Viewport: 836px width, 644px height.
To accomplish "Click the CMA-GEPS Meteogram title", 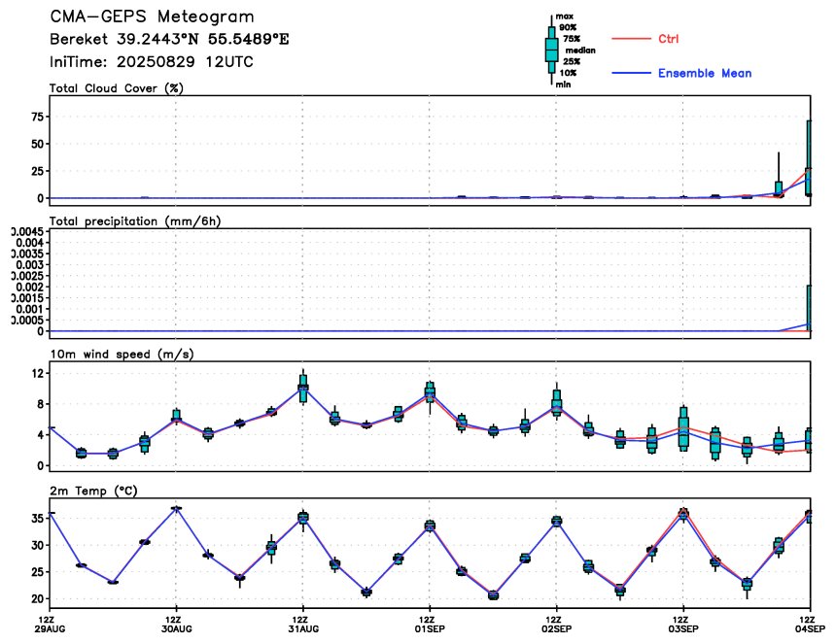I will (152, 17).
